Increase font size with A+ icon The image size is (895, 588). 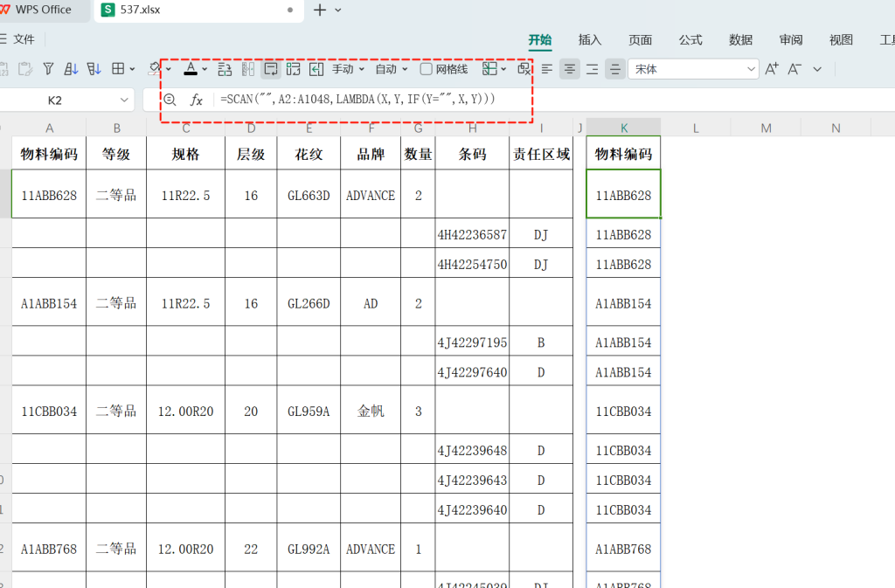[772, 69]
